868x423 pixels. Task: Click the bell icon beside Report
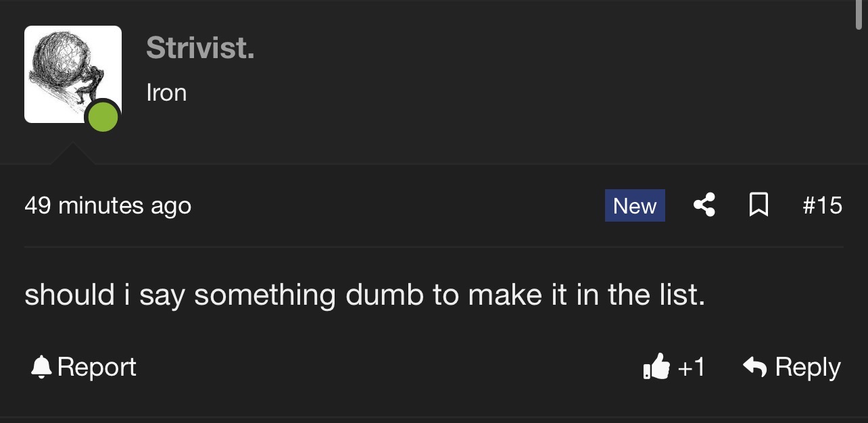point(42,367)
